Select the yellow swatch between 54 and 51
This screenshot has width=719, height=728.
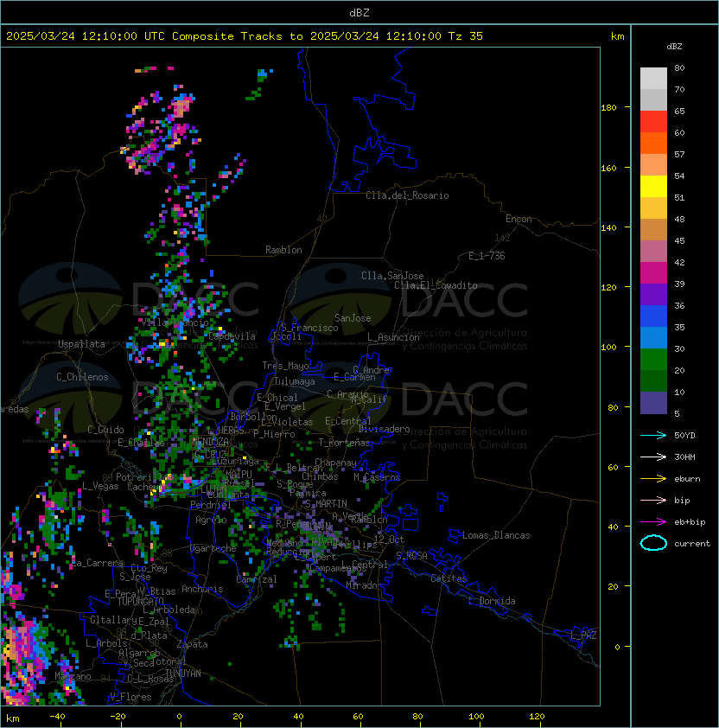pos(653,187)
